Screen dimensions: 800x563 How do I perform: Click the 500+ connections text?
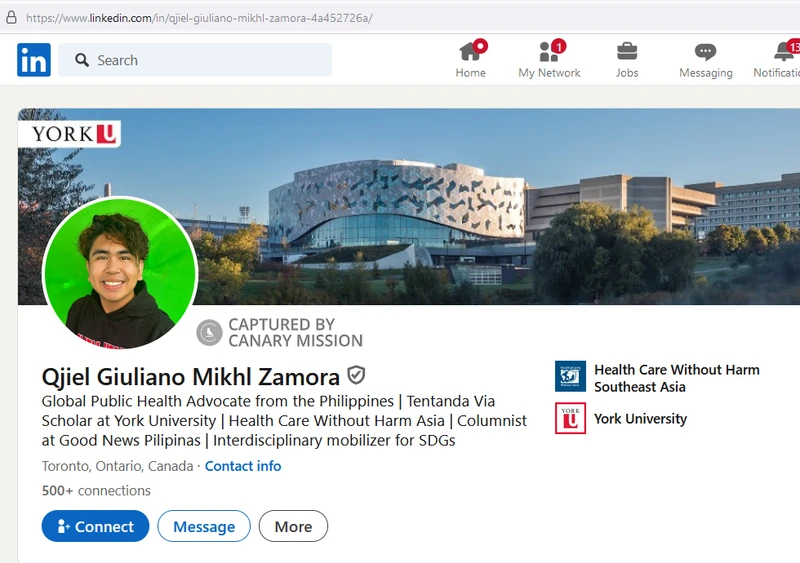tap(96, 491)
